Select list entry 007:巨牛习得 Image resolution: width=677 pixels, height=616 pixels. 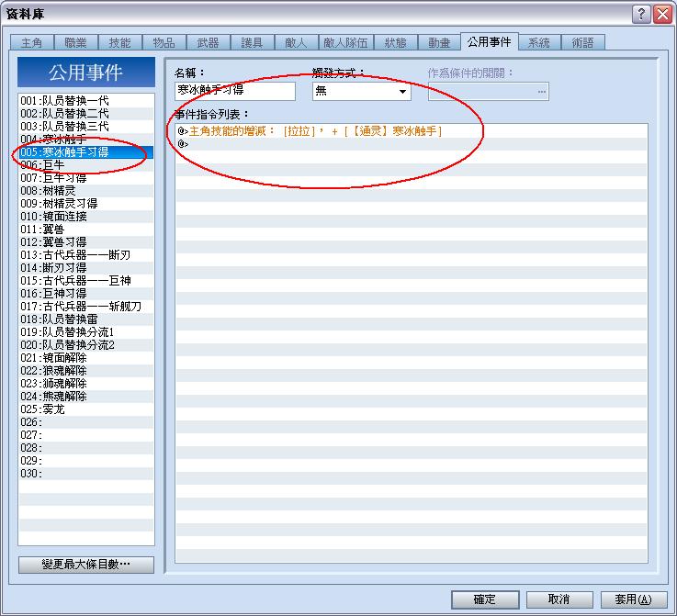86,178
